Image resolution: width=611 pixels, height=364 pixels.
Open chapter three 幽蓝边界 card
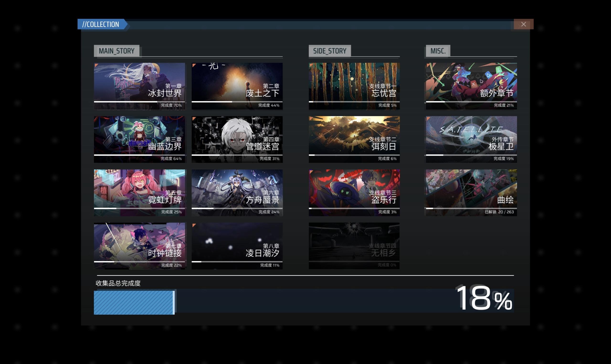(139, 139)
